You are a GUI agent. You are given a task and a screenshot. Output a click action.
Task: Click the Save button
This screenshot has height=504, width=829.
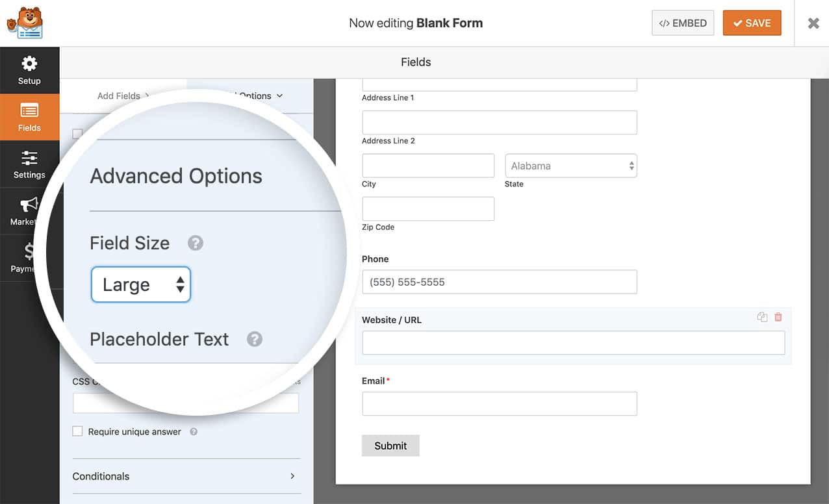(x=752, y=23)
